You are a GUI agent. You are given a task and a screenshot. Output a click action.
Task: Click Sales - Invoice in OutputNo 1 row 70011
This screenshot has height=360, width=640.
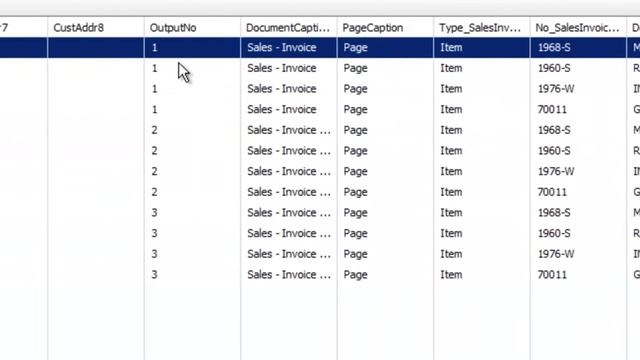point(289,109)
